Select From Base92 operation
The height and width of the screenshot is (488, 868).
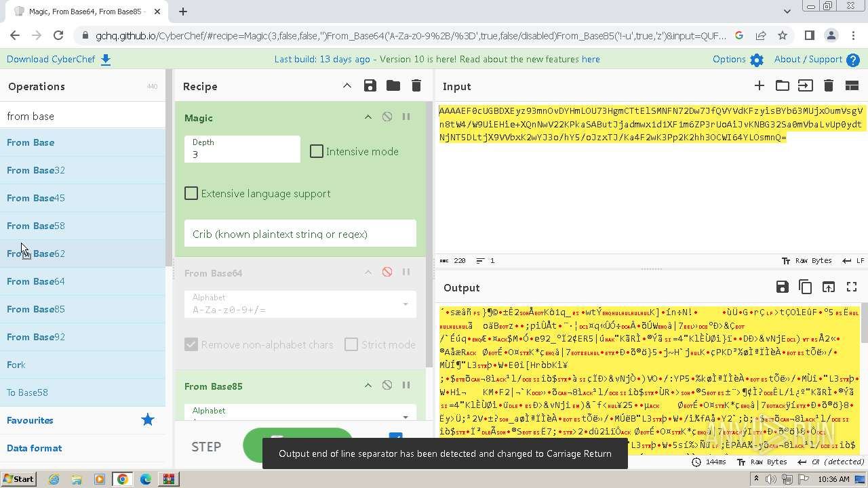pos(83,337)
